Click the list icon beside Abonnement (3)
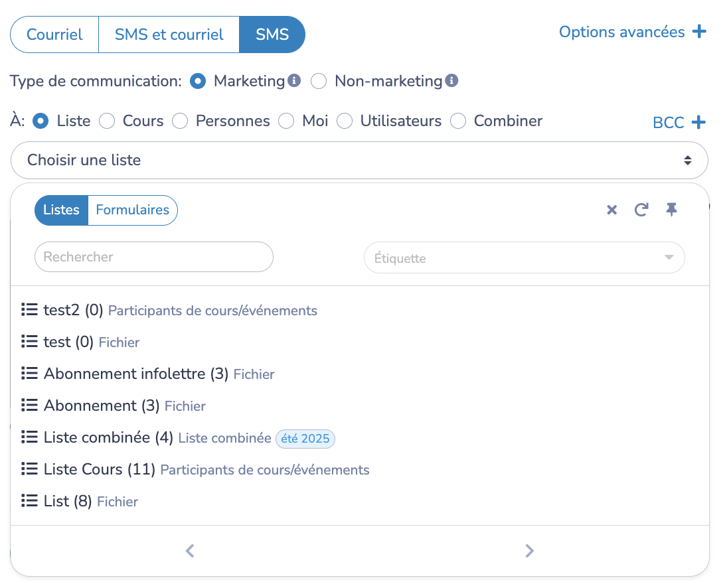This screenshot has width=725, height=588. point(30,405)
